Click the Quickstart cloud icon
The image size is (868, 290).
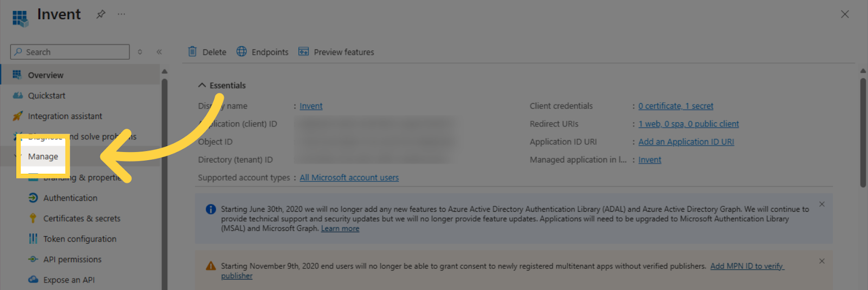coord(18,95)
